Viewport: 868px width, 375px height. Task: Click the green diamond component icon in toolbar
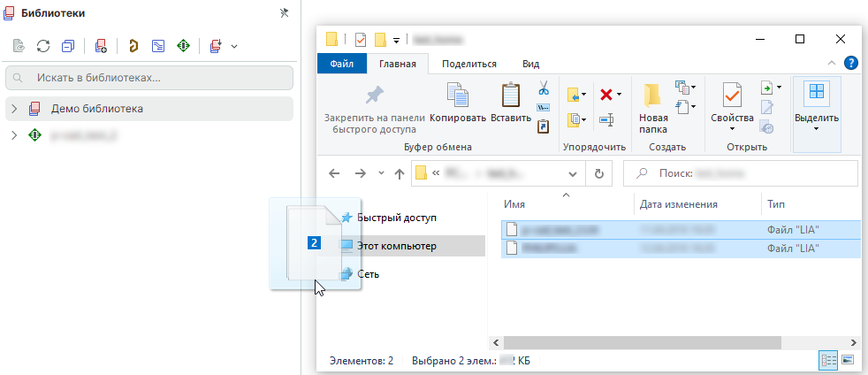(x=183, y=46)
